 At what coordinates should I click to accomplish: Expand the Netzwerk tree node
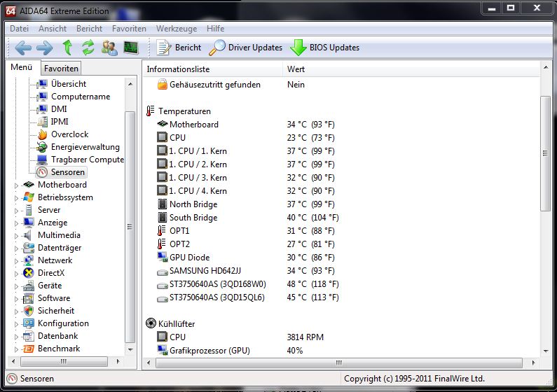point(16,260)
